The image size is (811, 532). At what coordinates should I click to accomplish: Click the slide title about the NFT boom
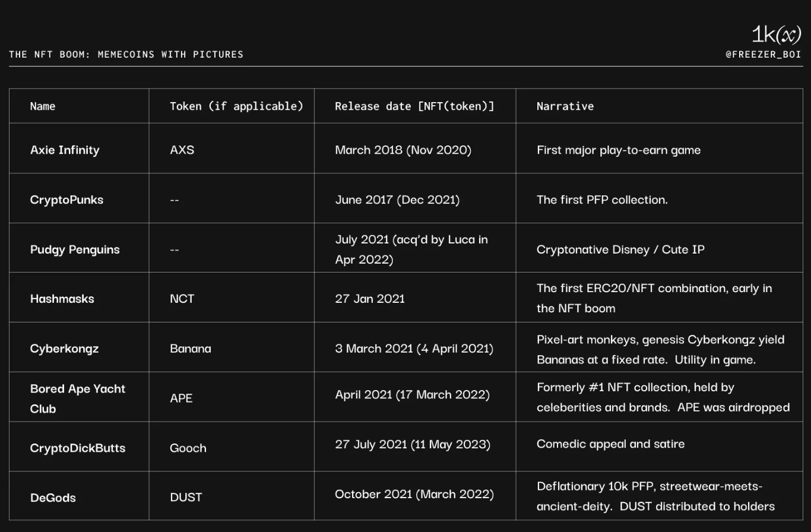tap(126, 54)
